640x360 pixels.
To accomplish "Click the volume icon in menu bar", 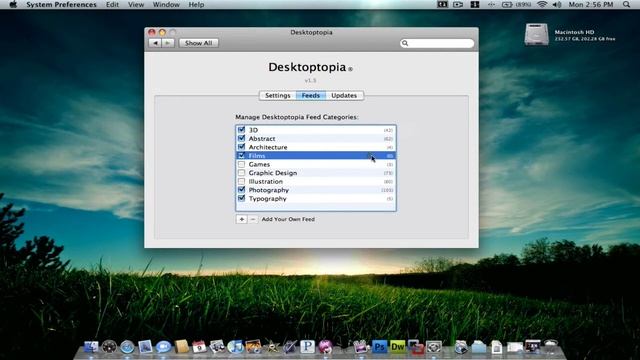I will 557,4.
